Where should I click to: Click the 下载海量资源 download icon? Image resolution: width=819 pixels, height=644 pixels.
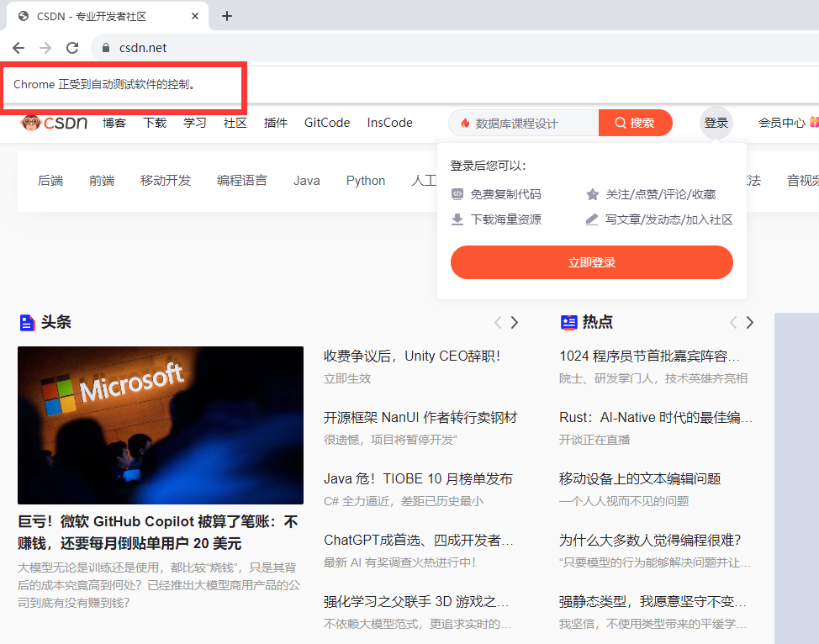457,219
